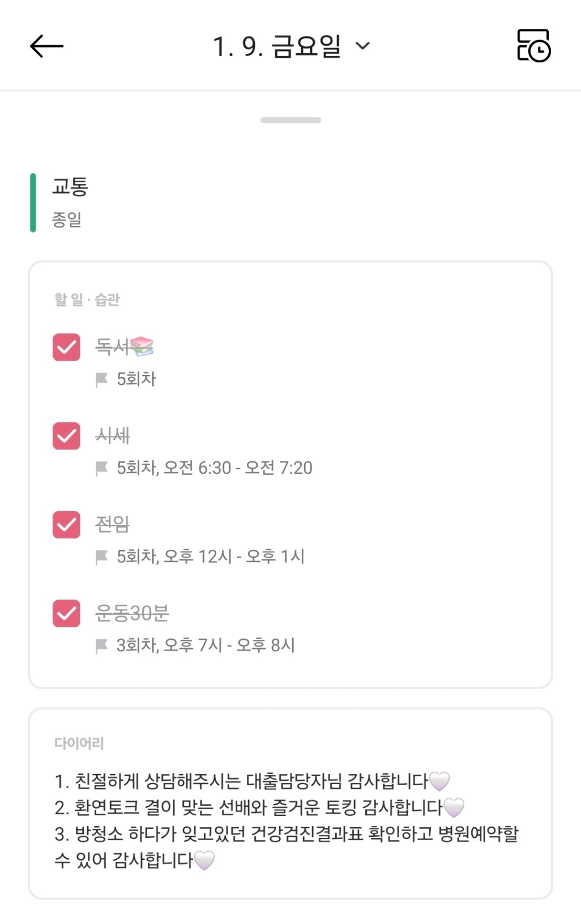Tap the bottom sheet drag handle
581x924 pixels.
click(x=290, y=120)
